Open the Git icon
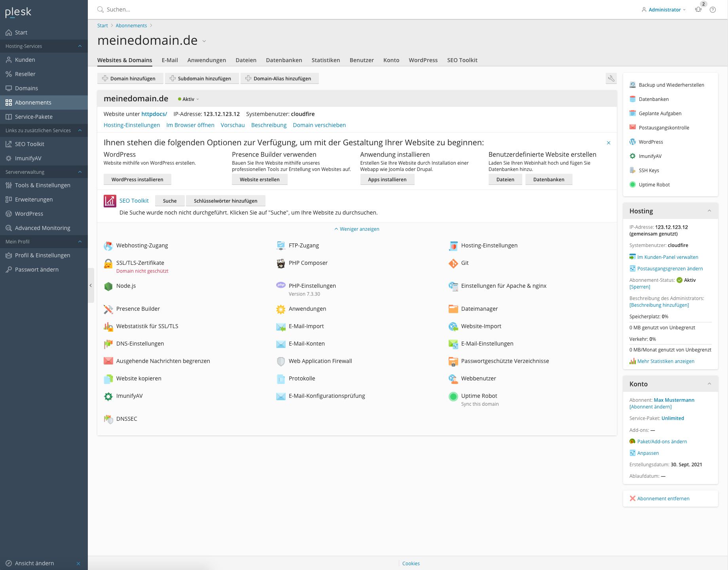The image size is (728, 570). click(x=453, y=264)
